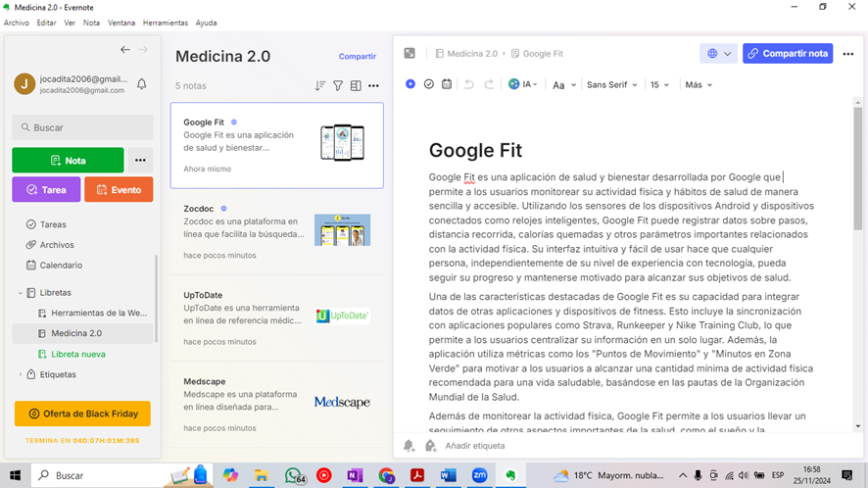
Task: Filter notes with funnel icon
Action: tap(338, 86)
